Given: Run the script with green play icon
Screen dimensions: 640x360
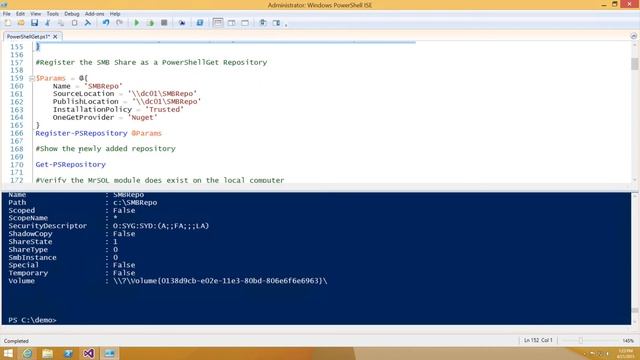Looking at the screenshot, I should pos(137,23).
